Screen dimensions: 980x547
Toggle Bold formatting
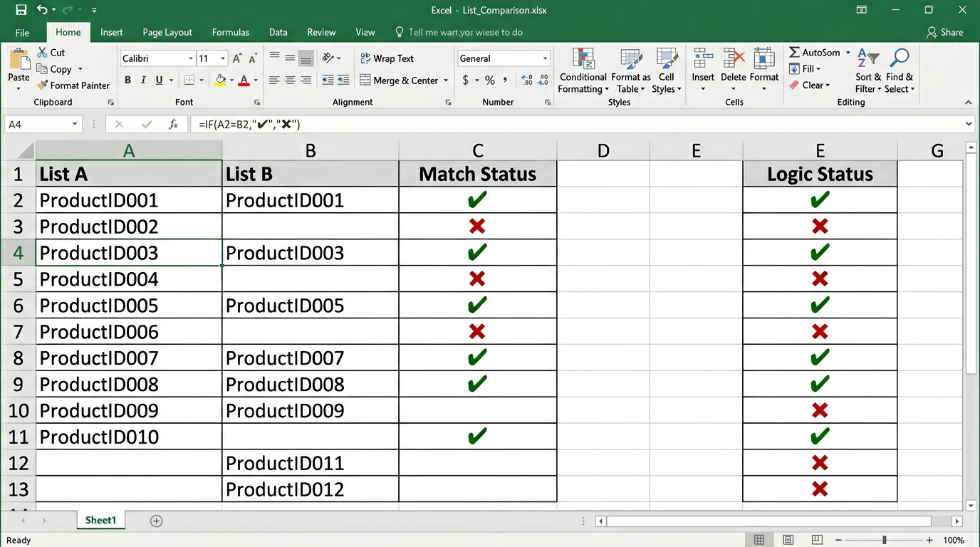pyautogui.click(x=127, y=80)
